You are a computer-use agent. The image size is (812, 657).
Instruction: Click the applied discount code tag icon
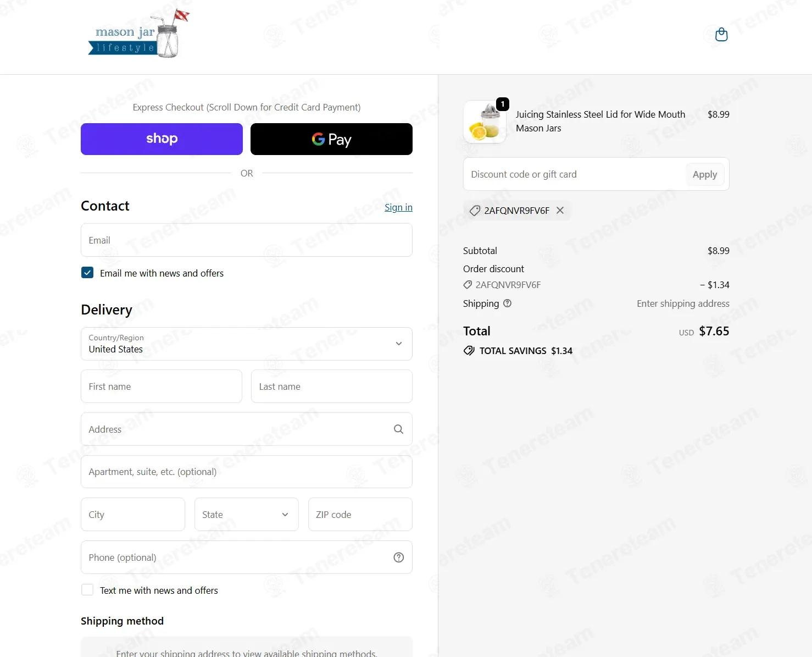click(475, 211)
